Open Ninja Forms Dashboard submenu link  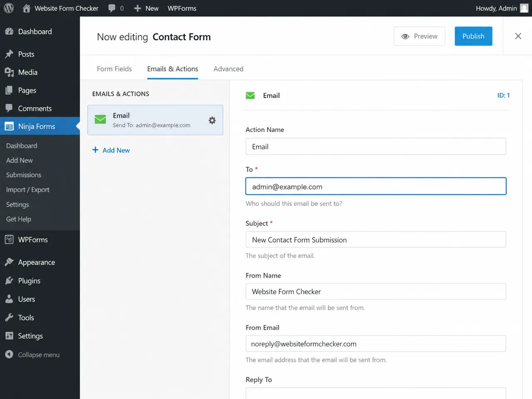tap(22, 145)
